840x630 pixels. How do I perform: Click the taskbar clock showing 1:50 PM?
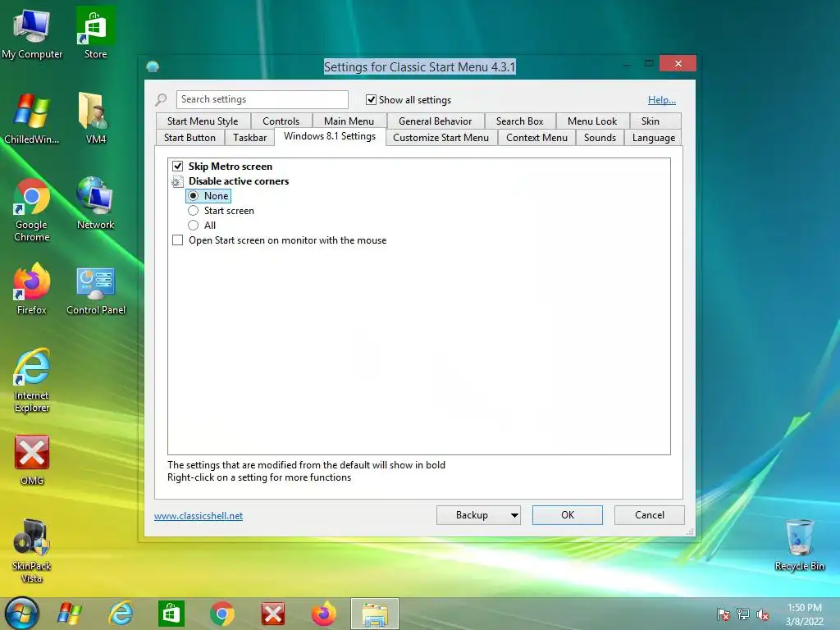(804, 614)
